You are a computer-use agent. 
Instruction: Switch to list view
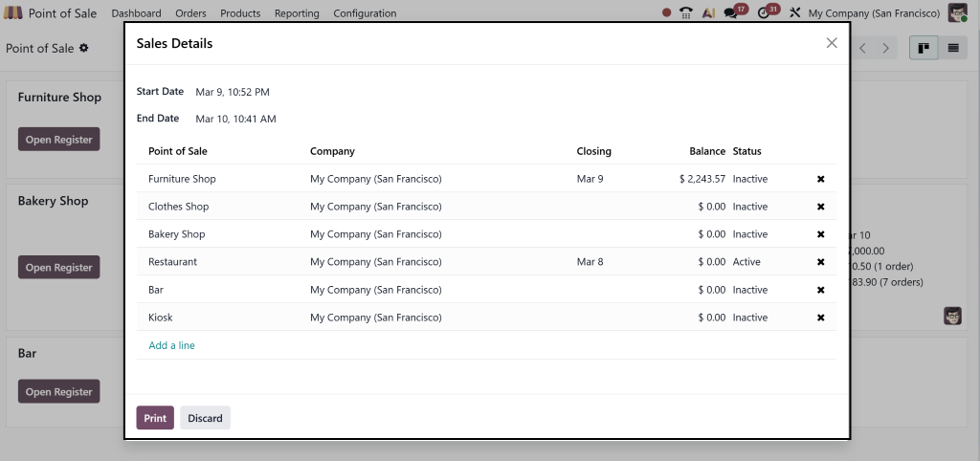coord(953,48)
